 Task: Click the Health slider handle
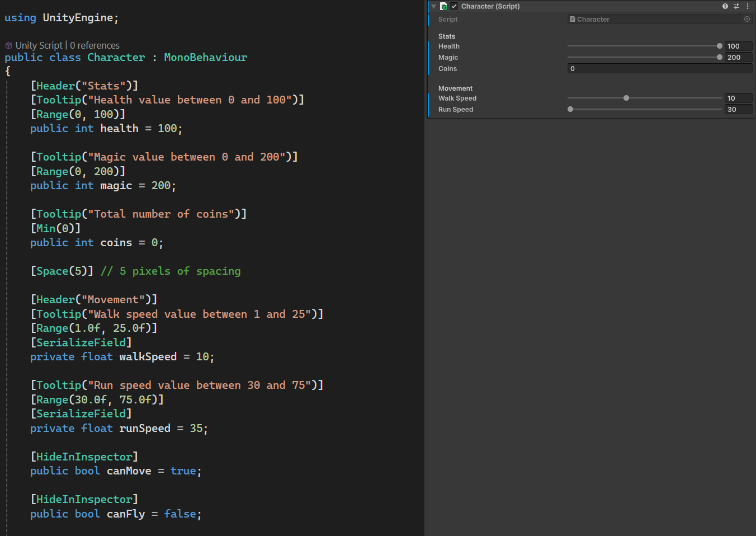pos(720,46)
